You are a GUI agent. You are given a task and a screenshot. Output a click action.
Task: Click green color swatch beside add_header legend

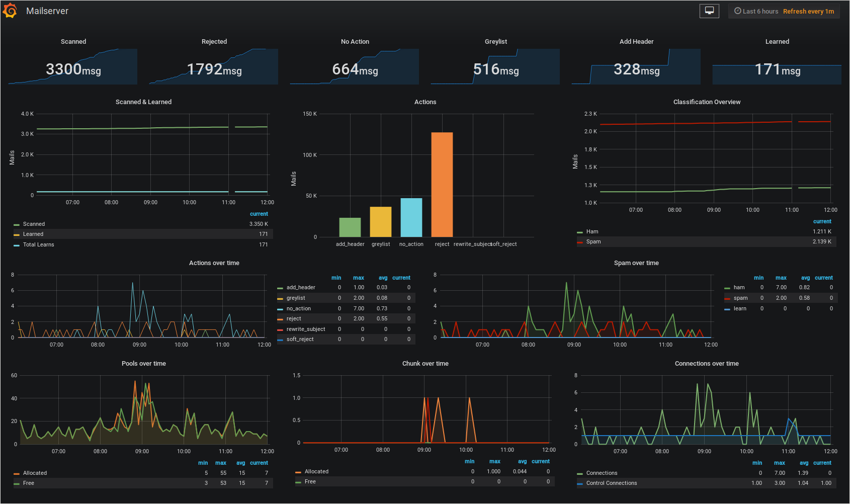(280, 288)
